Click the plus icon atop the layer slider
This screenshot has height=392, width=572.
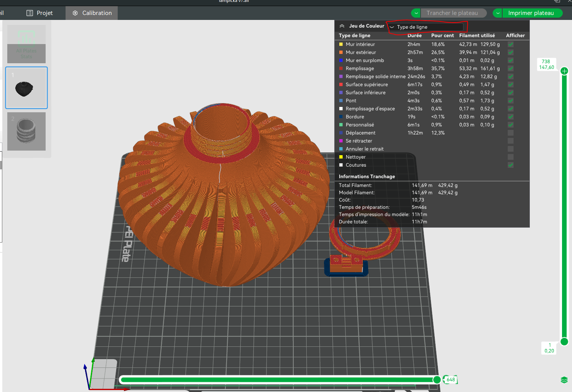564,71
